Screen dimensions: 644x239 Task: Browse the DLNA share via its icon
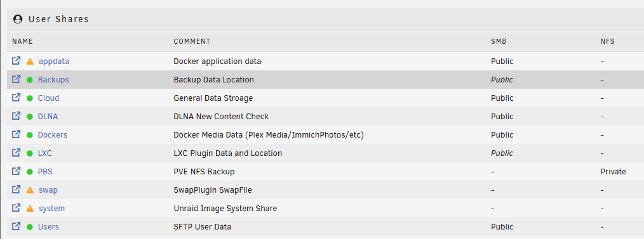16,116
